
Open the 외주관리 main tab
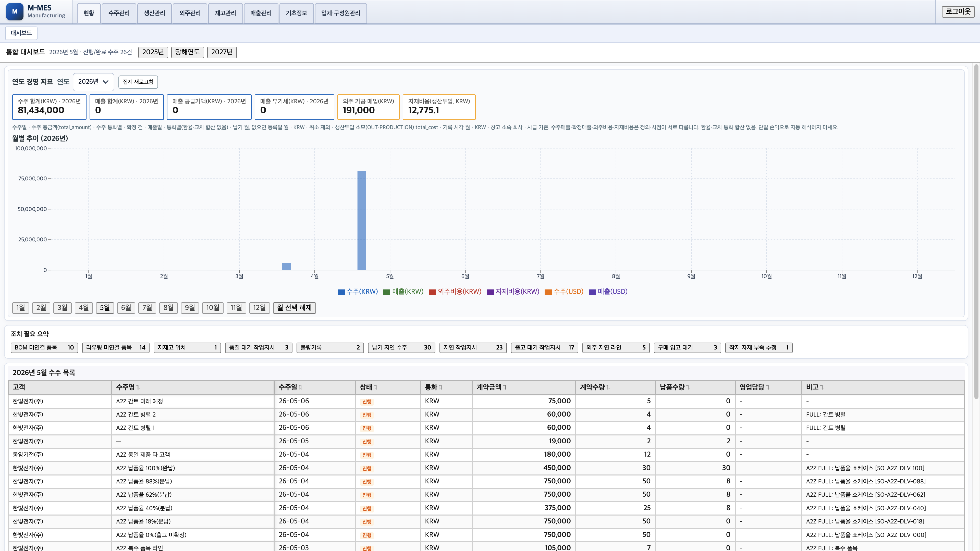point(190,13)
